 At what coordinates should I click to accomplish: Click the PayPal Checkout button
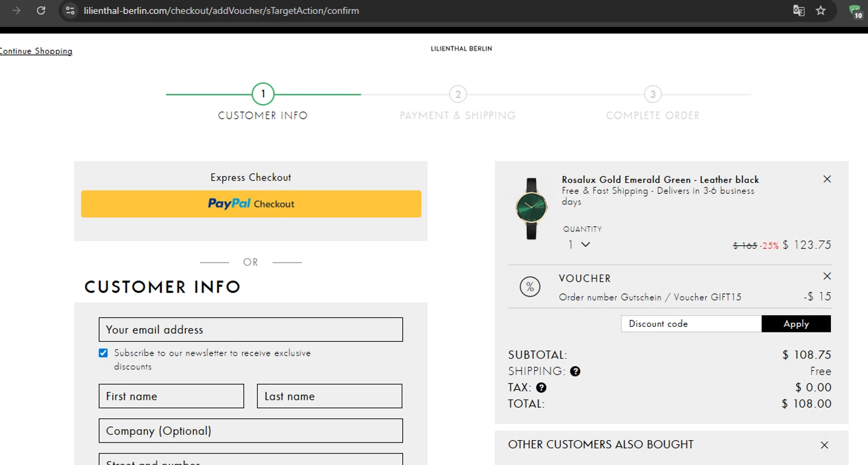coord(251,204)
